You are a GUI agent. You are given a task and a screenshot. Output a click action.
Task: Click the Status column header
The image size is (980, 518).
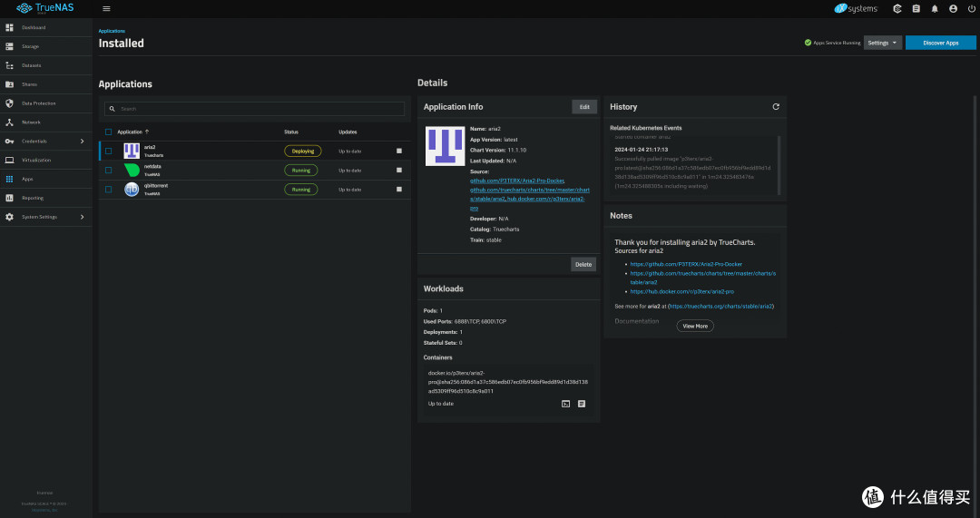[x=291, y=132]
